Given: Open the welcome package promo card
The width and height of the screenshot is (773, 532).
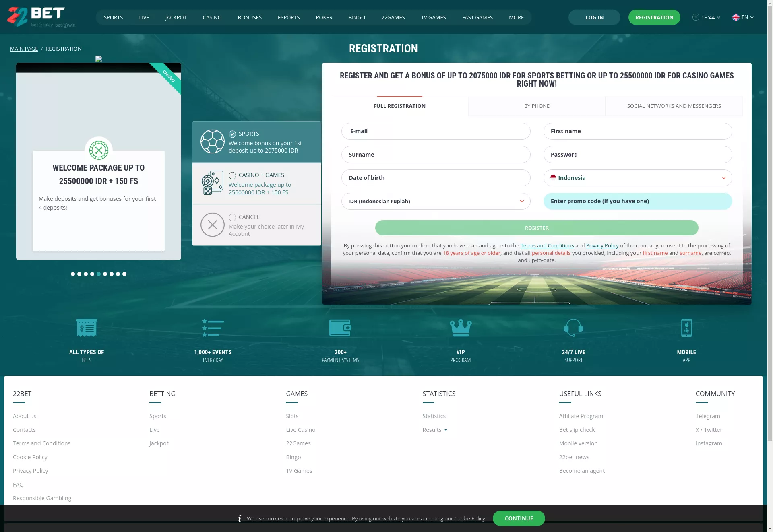Looking at the screenshot, I should [x=99, y=161].
